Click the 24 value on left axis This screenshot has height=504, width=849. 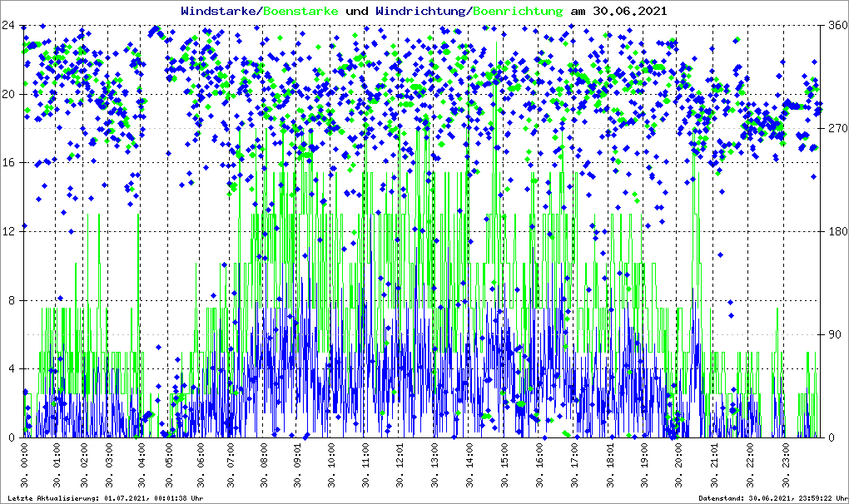pos(11,25)
